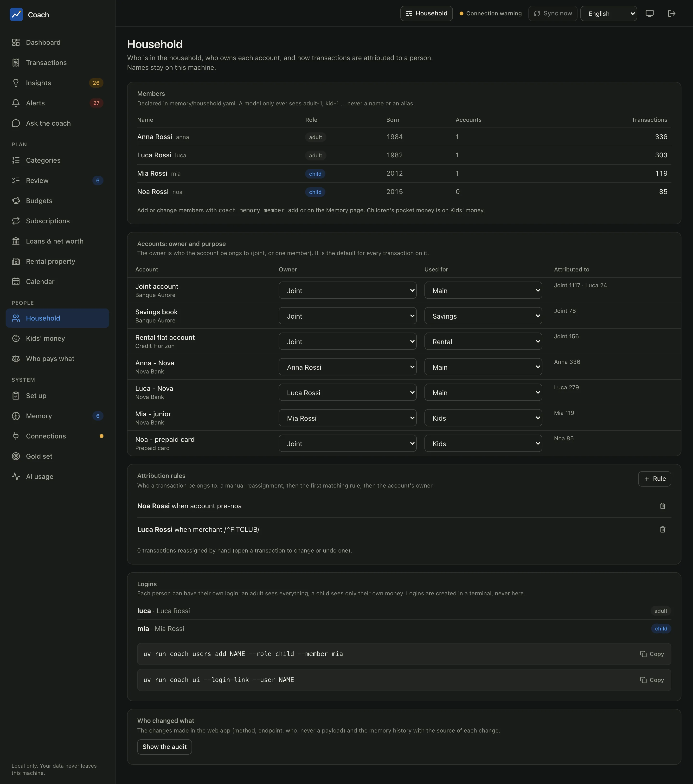This screenshot has width=693, height=784.
Task: Add a new attribution Rule
Action: coord(654,479)
